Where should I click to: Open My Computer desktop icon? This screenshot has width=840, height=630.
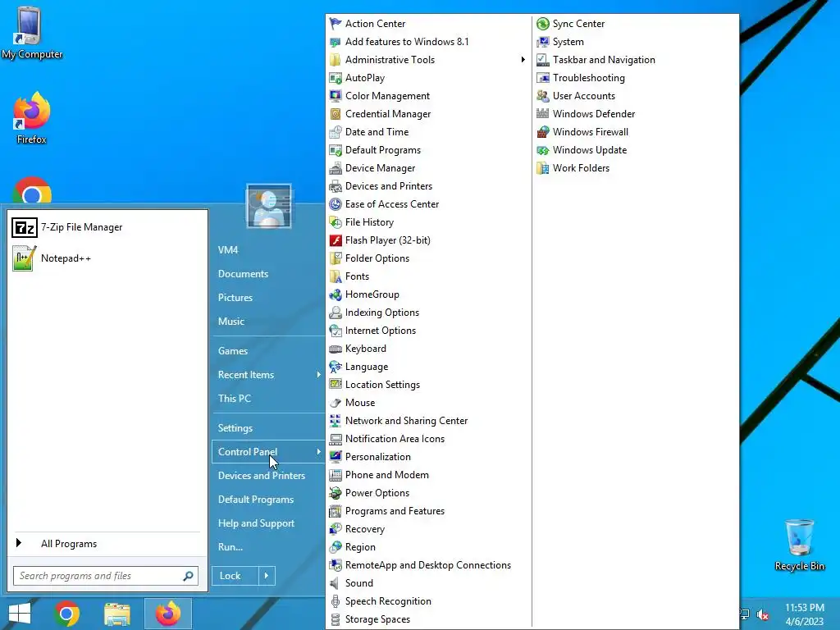tap(32, 33)
